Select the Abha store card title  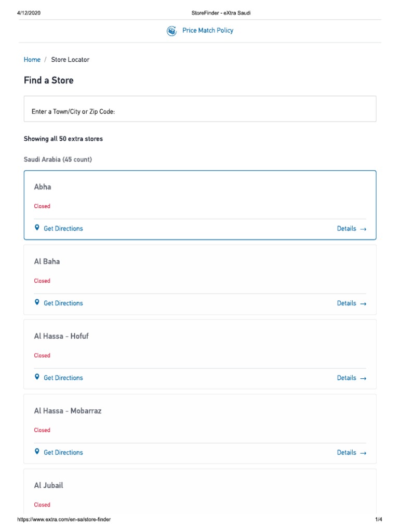[x=43, y=187]
